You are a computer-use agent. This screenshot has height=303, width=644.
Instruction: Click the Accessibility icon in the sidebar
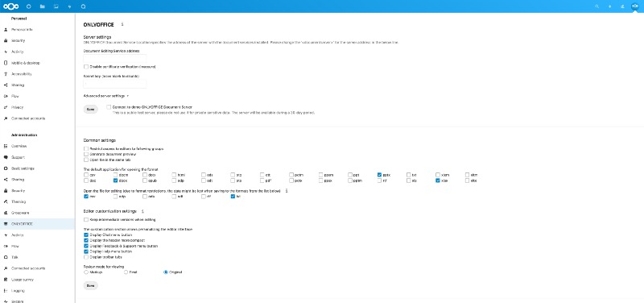tap(6, 74)
